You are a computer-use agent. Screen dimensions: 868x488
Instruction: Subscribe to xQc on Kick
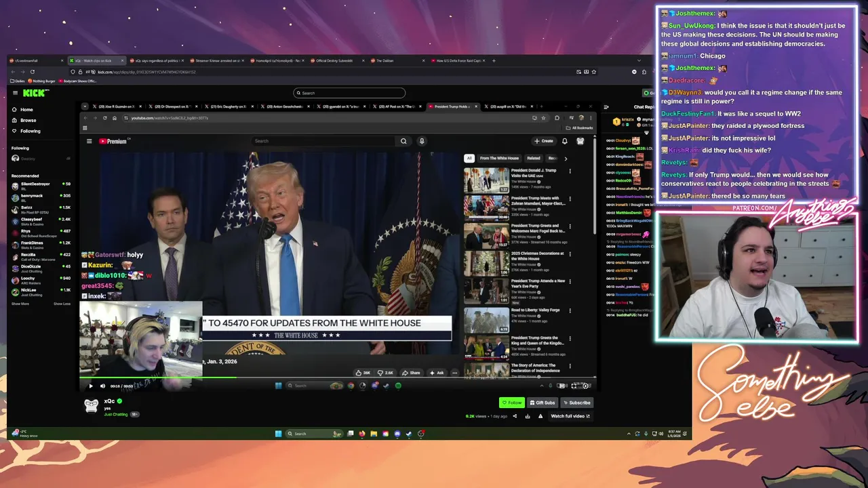577,403
